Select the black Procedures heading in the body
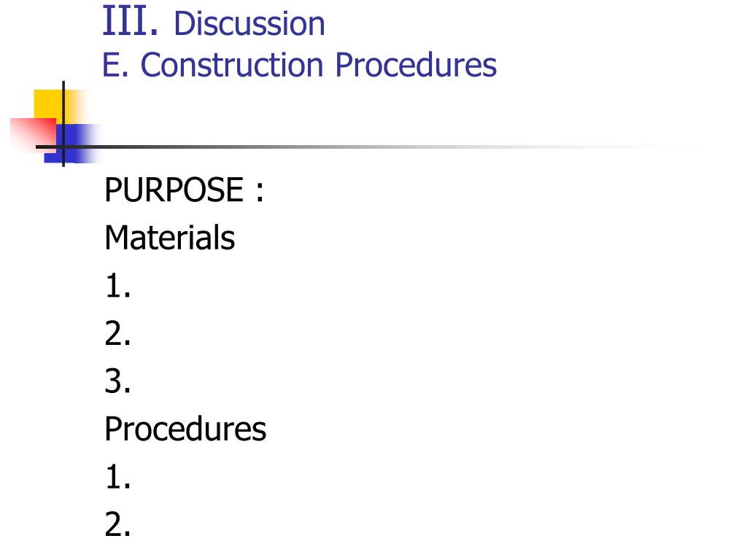This screenshot has width=747, height=560. pos(185,429)
